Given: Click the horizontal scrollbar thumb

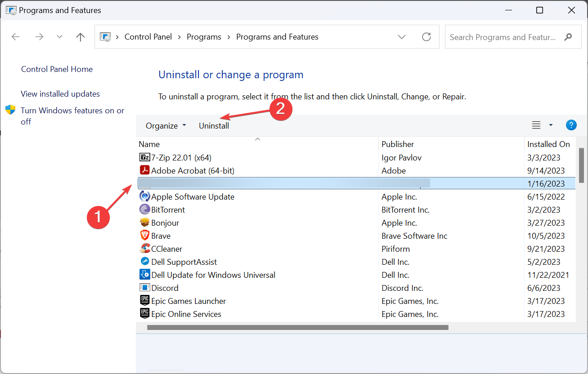Looking at the screenshot, I should 298,328.
